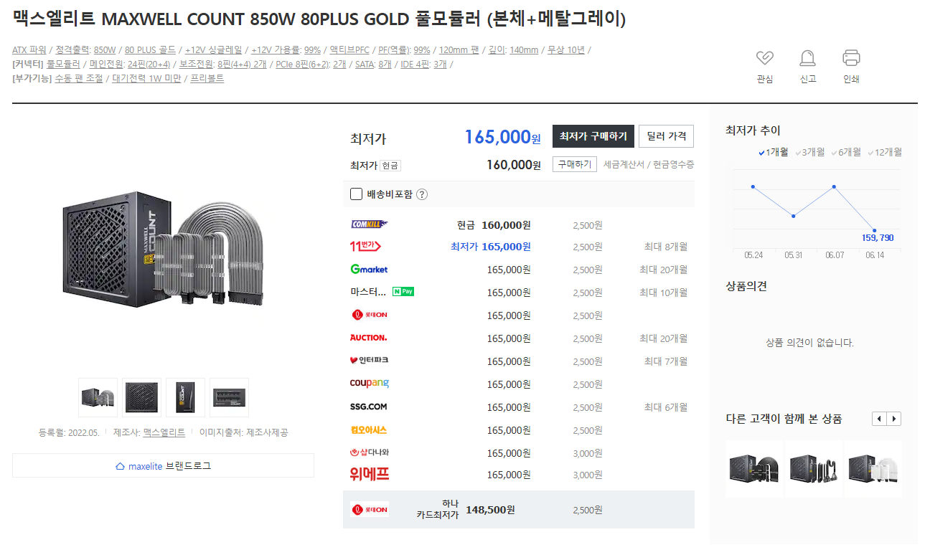This screenshot has width=930, height=560.
Task: Open the SSG.COM seller logo
Action: point(368,407)
